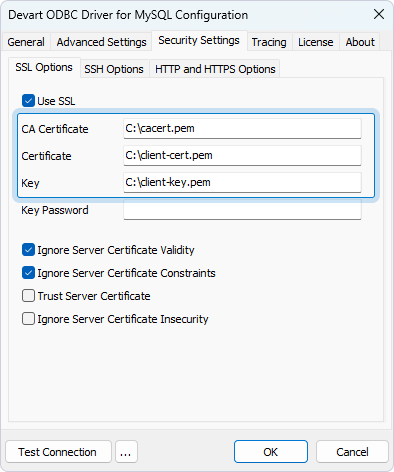
Task: Open HTTP and HTTPS Options sub-tab
Action: click(x=215, y=69)
